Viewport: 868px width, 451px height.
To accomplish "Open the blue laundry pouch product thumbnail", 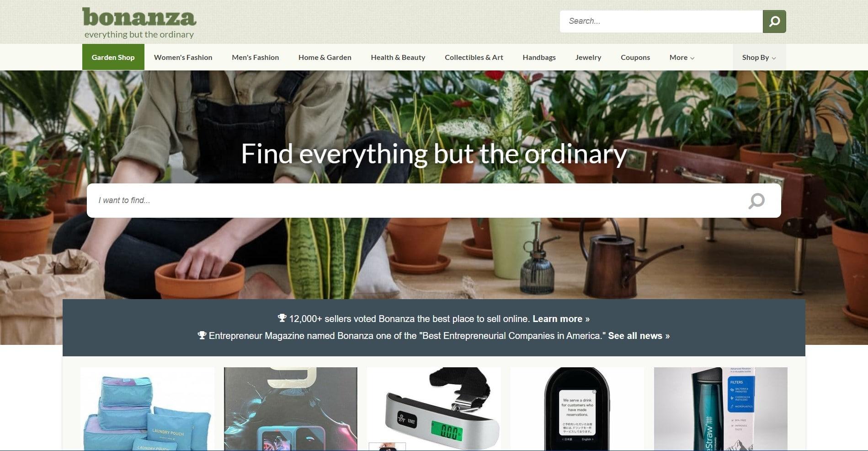I will (x=148, y=409).
